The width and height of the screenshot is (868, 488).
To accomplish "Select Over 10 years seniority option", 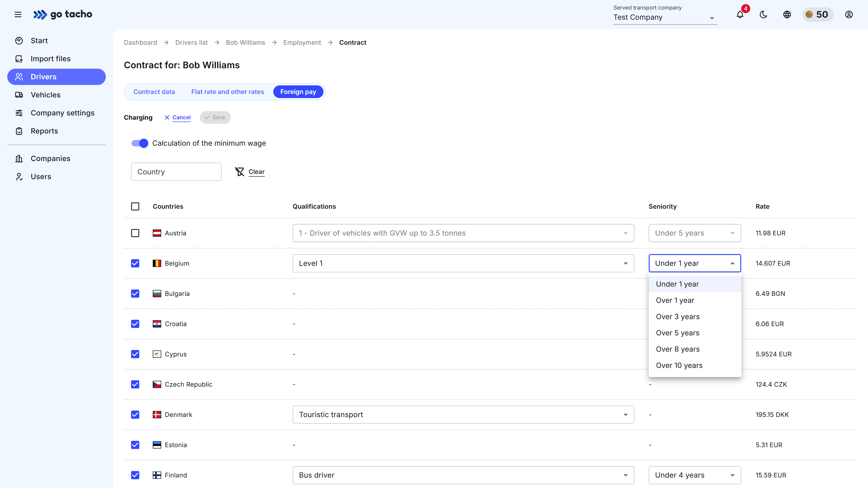I will click(x=695, y=366).
